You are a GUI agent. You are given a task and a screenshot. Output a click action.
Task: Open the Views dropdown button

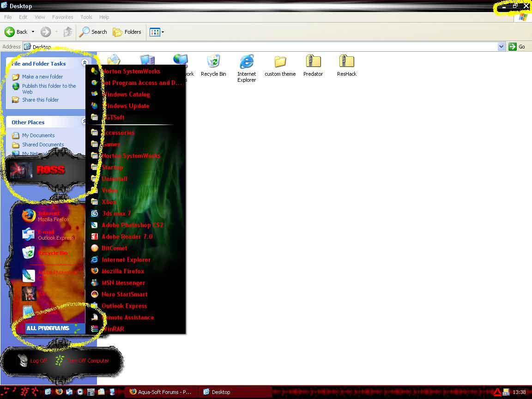click(157, 32)
